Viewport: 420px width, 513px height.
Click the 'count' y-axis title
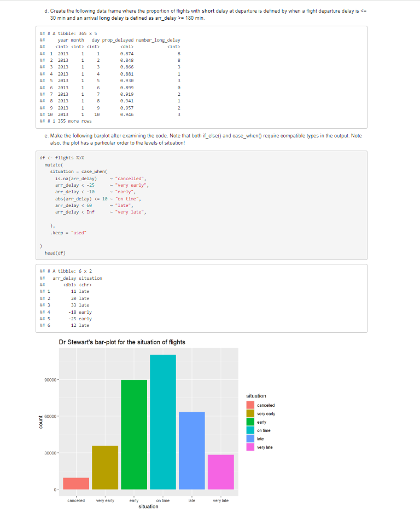tap(40, 422)
